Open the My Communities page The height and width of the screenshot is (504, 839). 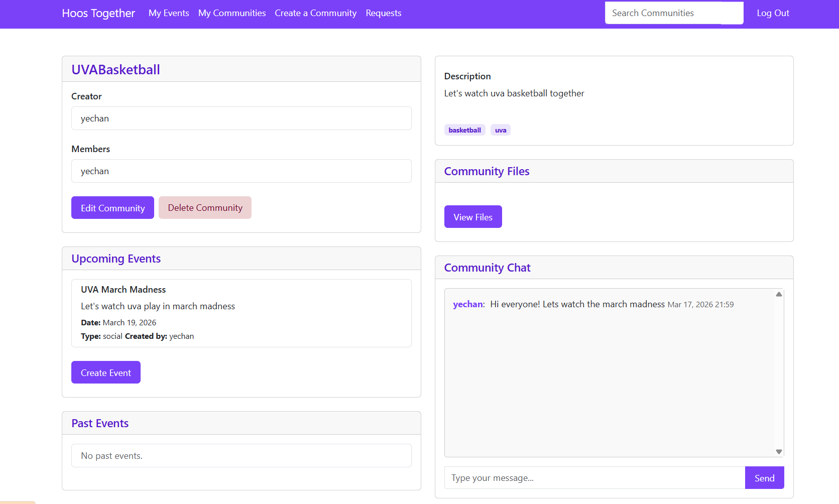tap(231, 13)
